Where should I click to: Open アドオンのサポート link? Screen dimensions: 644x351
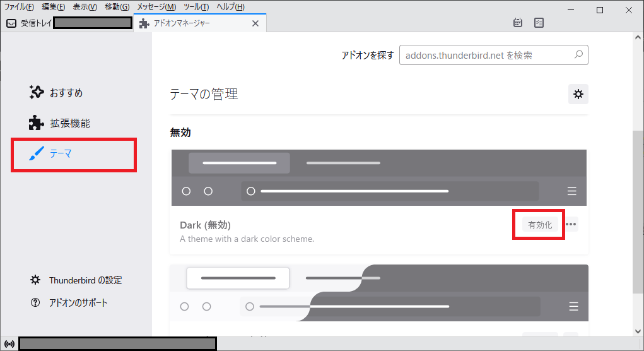(x=78, y=302)
